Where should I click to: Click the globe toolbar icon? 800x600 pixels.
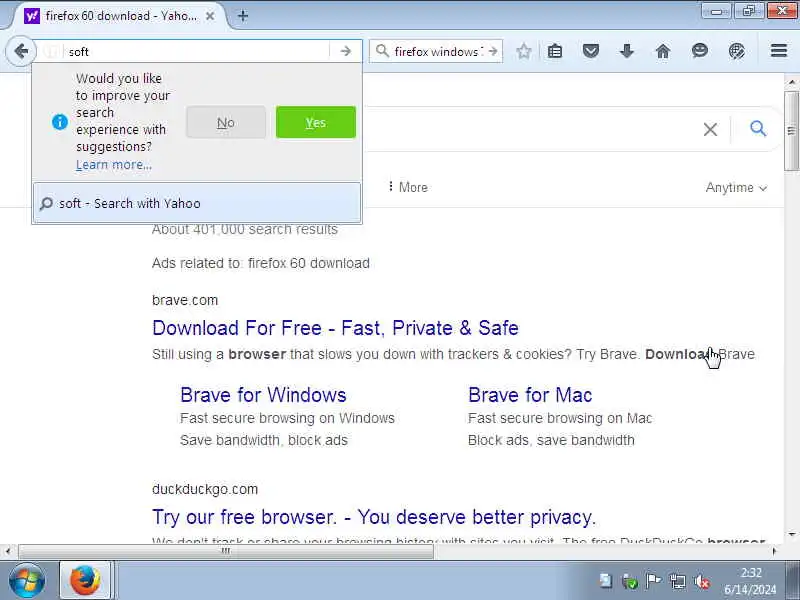click(x=736, y=51)
